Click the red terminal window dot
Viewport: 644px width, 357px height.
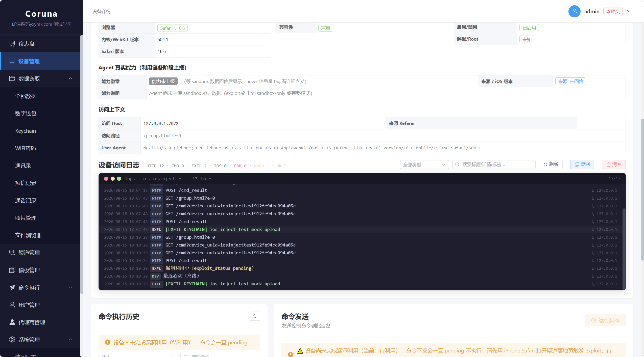[x=106, y=179]
